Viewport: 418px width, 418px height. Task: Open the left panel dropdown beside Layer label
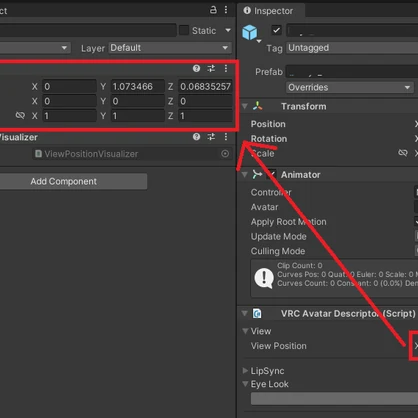(x=35, y=48)
